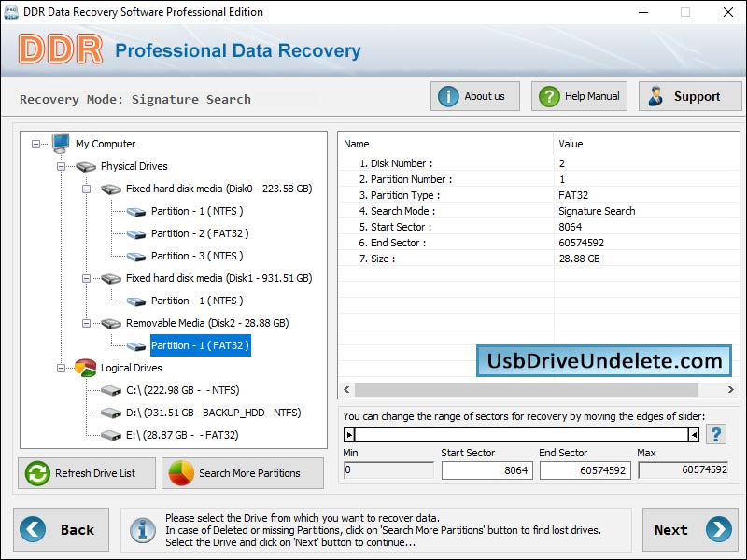Click the End Sector input field
The image size is (747, 560).
(x=585, y=470)
